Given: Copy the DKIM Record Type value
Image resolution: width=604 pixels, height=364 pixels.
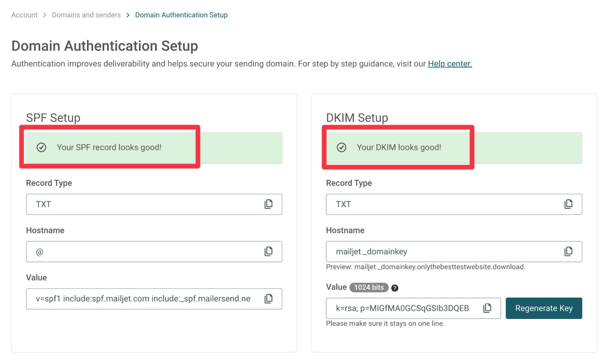Looking at the screenshot, I should [568, 204].
